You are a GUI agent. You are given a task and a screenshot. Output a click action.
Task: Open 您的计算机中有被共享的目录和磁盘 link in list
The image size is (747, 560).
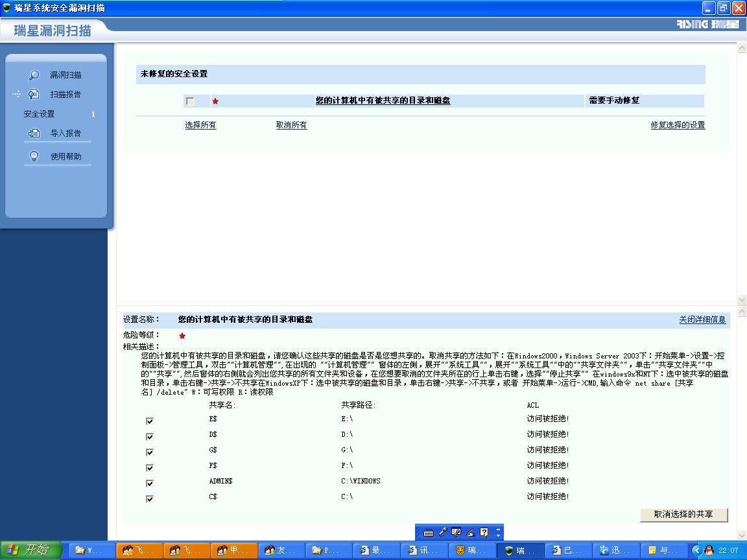(383, 100)
